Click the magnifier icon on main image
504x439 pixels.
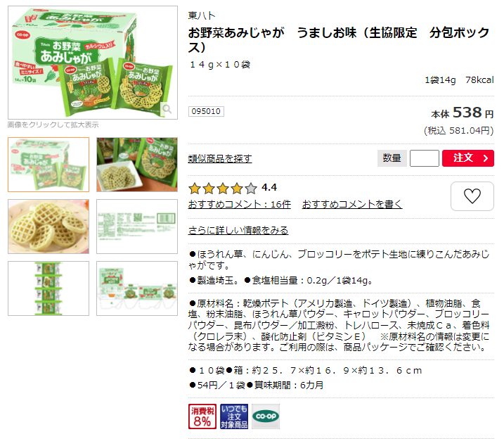167,109
